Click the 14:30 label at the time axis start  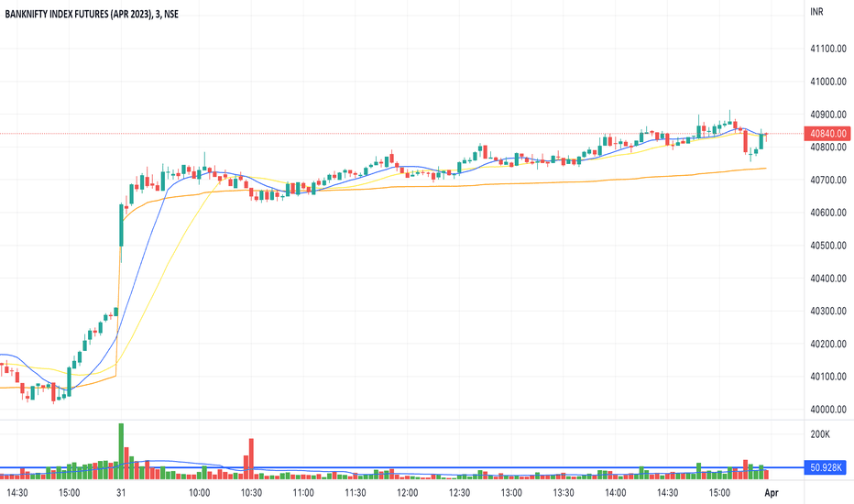point(16,493)
